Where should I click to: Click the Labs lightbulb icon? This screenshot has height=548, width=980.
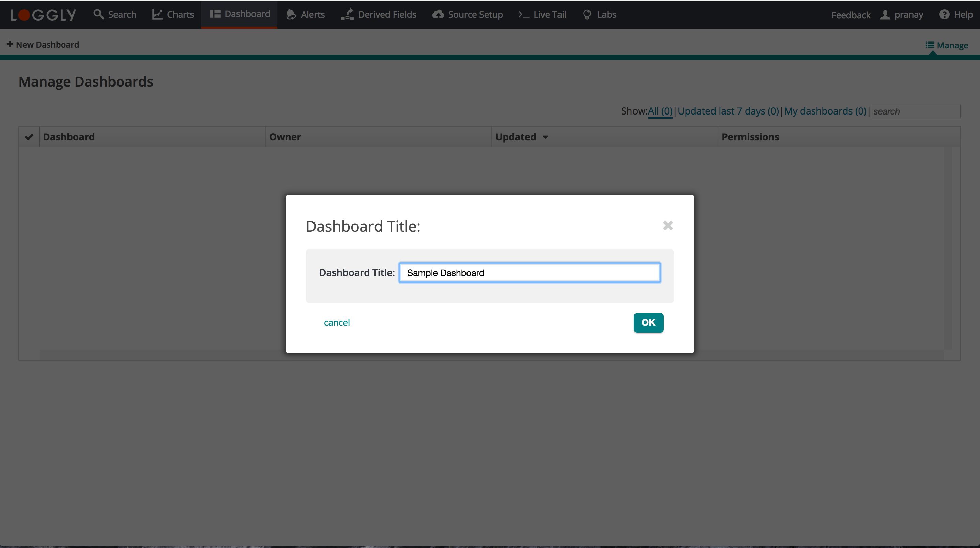click(587, 14)
